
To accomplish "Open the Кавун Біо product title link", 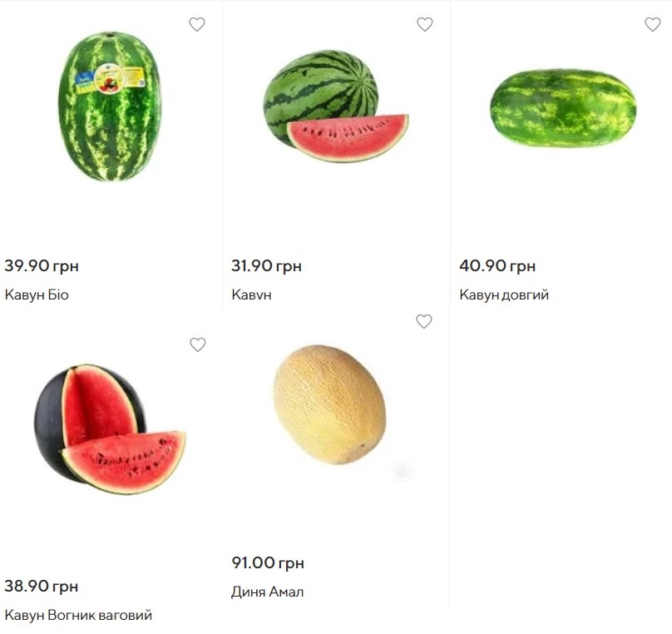I will click(37, 295).
